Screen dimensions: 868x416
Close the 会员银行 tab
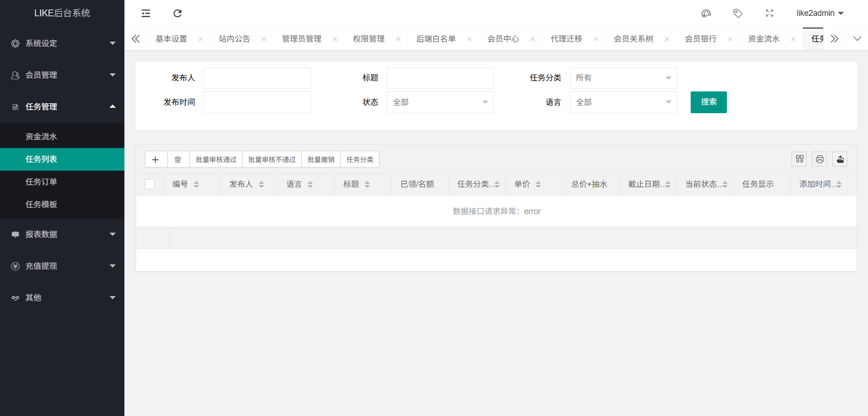pos(730,39)
